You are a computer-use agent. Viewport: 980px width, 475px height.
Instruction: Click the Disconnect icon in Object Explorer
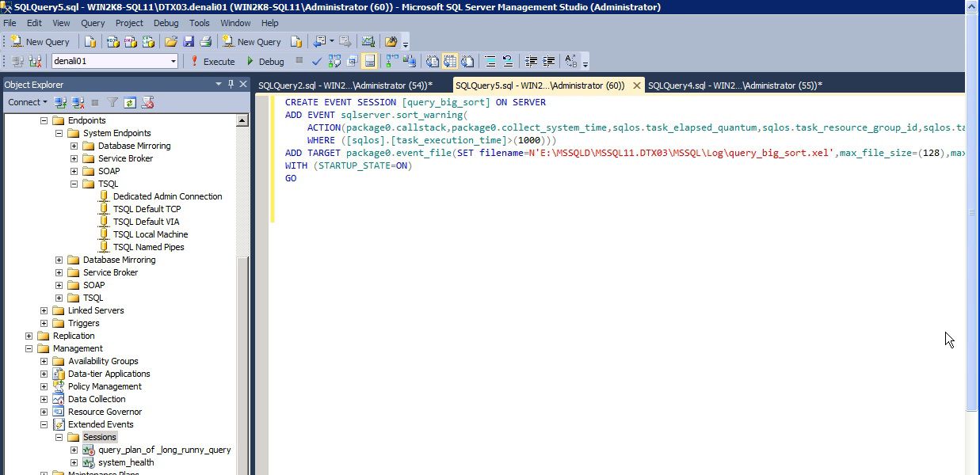tap(78, 102)
